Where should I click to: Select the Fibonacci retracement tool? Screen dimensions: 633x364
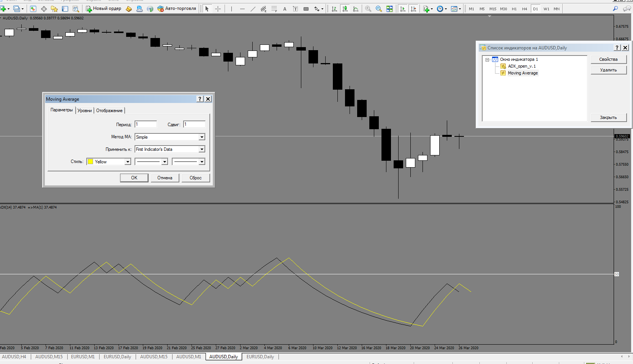pyautogui.click(x=274, y=9)
